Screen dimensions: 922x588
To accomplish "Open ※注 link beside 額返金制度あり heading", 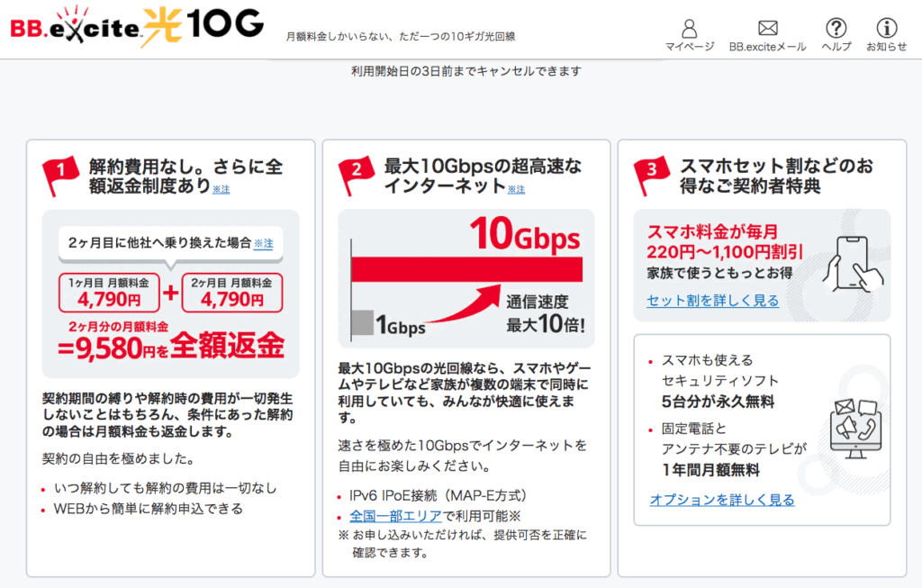I will 221,189.
